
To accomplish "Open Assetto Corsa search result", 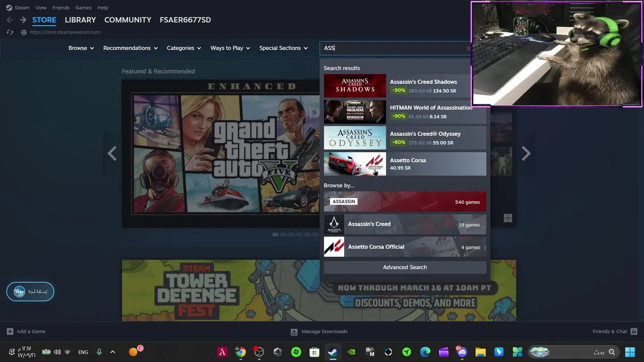I will (405, 164).
